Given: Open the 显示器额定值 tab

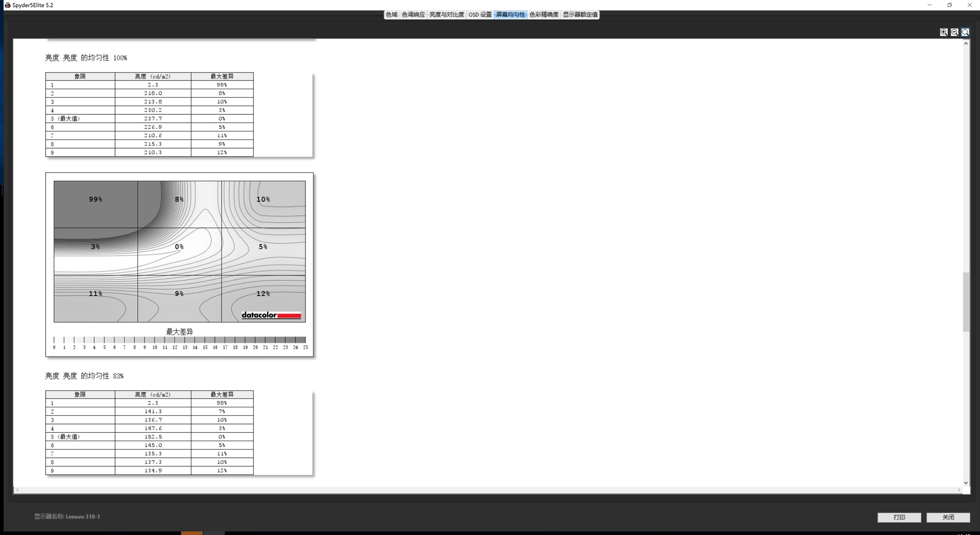Looking at the screenshot, I should (x=580, y=14).
